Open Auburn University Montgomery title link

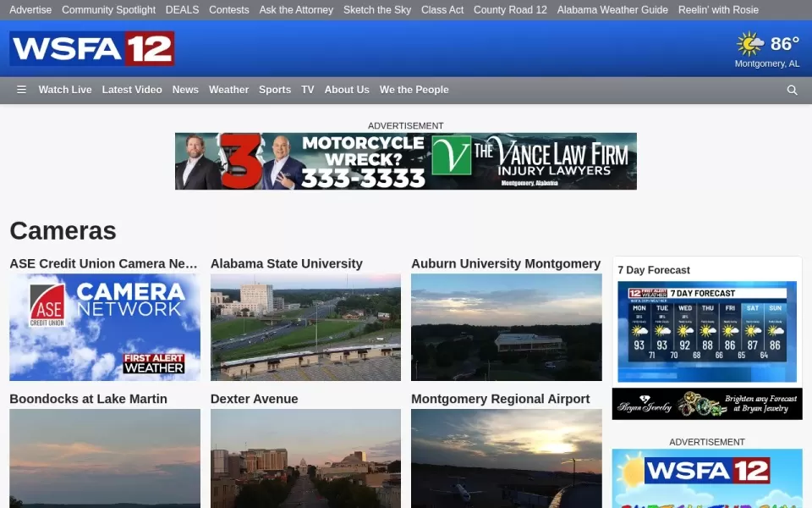[x=506, y=263]
